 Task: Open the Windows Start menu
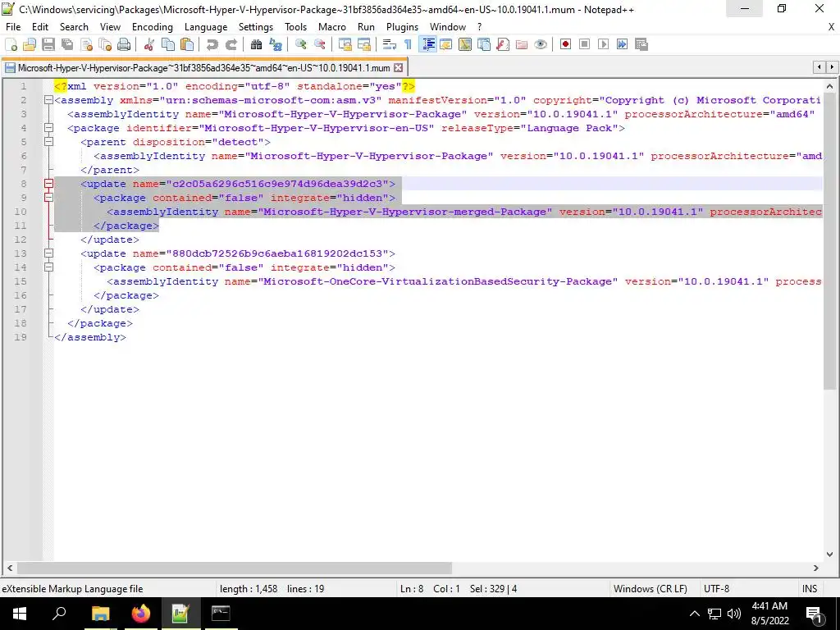pyautogui.click(x=20, y=614)
